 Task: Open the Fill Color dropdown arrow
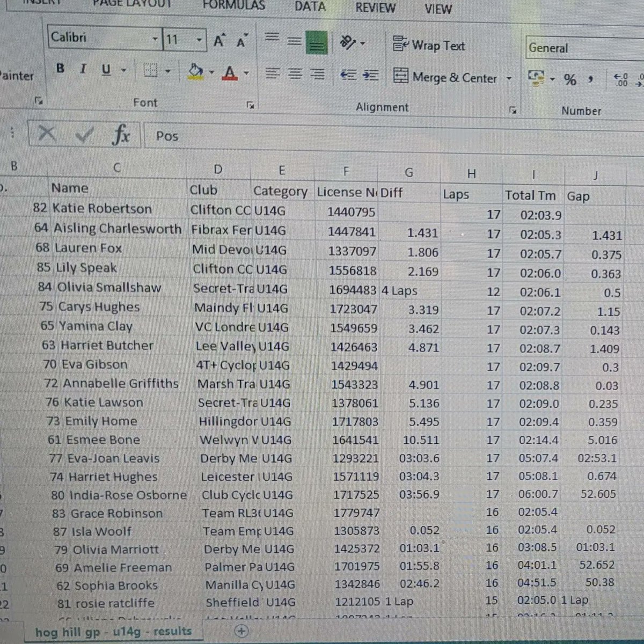211,72
